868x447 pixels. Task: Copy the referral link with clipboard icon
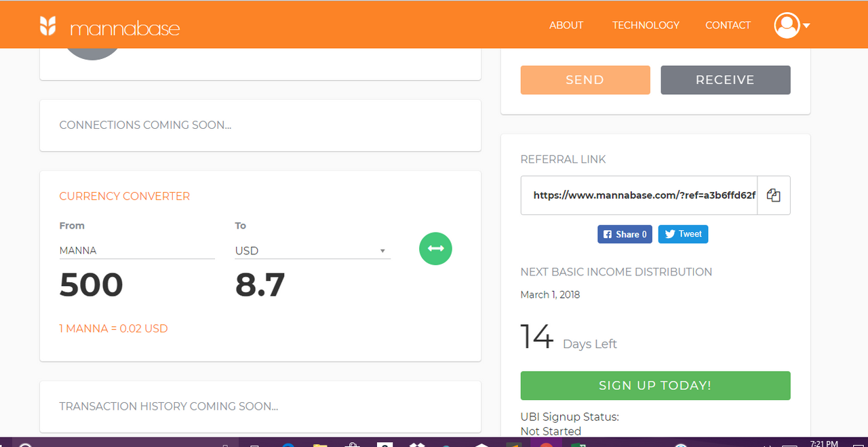(x=774, y=195)
